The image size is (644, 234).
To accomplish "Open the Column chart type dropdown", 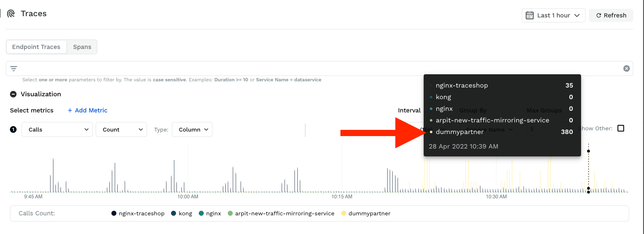I will pyautogui.click(x=192, y=129).
